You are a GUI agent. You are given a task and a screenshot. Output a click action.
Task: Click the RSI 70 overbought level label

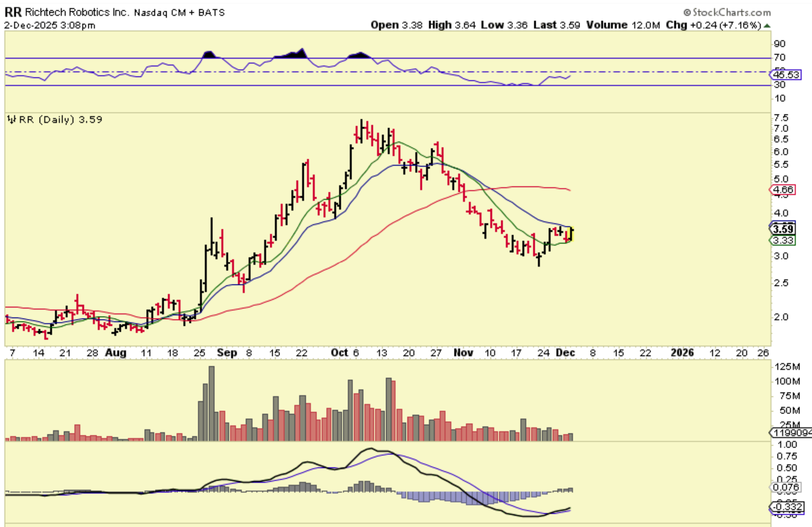[x=780, y=57]
